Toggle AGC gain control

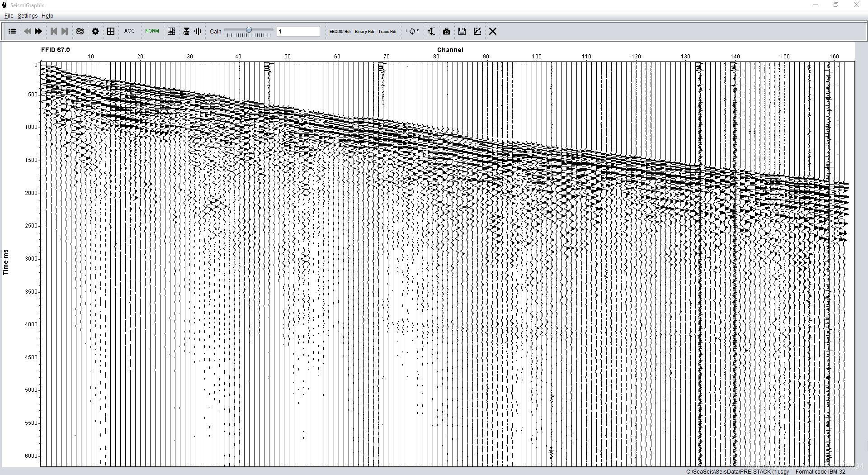129,31
